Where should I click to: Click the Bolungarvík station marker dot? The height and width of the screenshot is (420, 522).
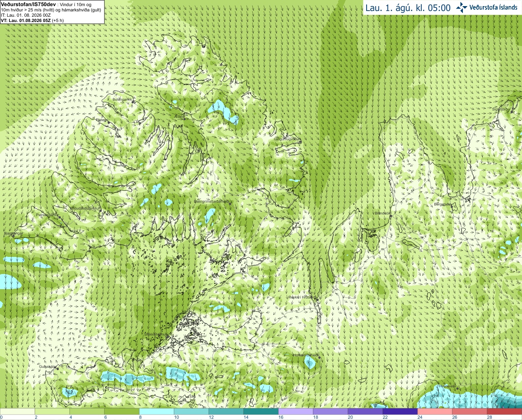pyautogui.click(x=133, y=102)
